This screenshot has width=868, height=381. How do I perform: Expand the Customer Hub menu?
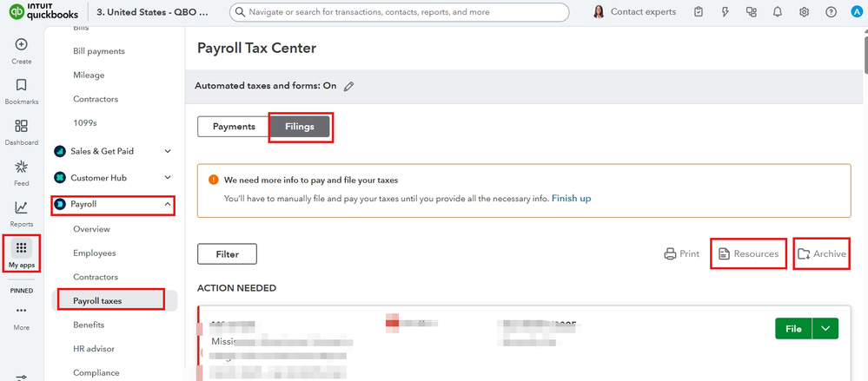pos(168,178)
